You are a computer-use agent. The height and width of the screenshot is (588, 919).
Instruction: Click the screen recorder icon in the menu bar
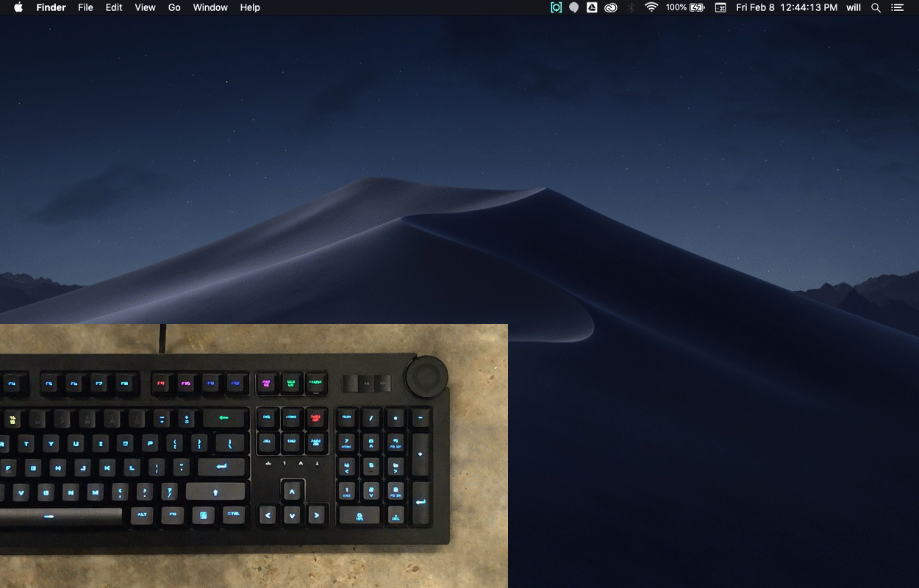(556, 7)
